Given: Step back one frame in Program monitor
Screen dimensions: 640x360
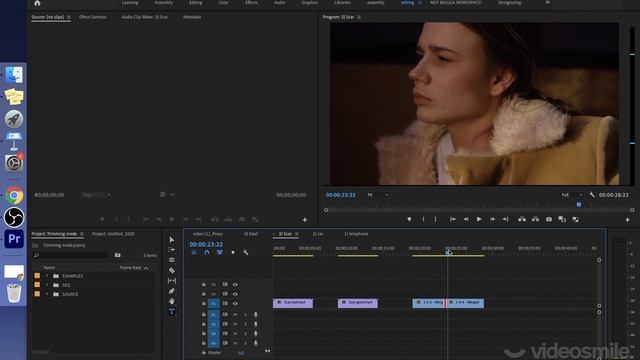Looking at the screenshot, I should tap(466, 219).
